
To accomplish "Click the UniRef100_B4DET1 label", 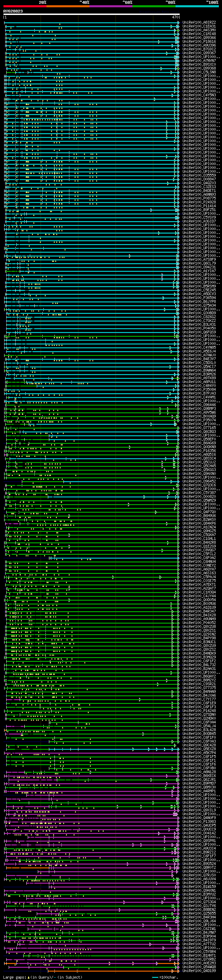I will 199,191.
